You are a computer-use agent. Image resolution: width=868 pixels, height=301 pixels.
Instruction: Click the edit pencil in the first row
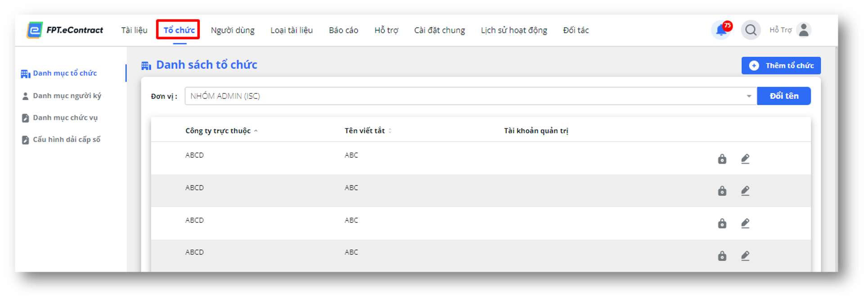point(745,159)
